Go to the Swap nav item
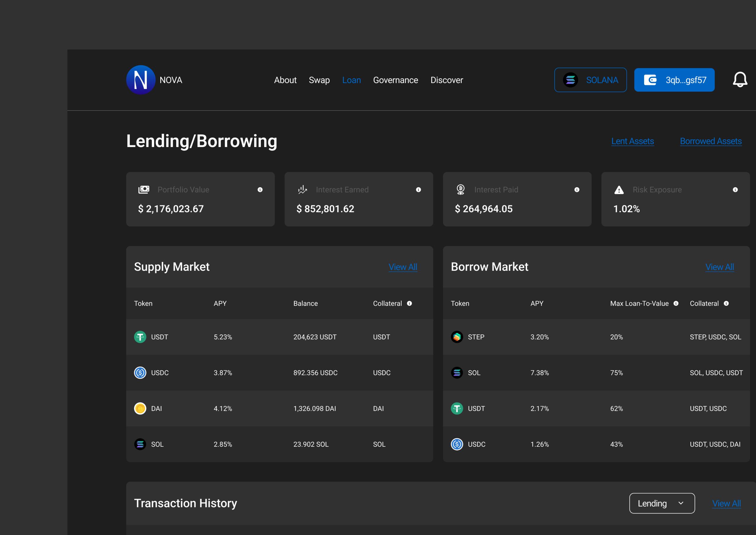The width and height of the screenshot is (756, 535). (x=319, y=80)
